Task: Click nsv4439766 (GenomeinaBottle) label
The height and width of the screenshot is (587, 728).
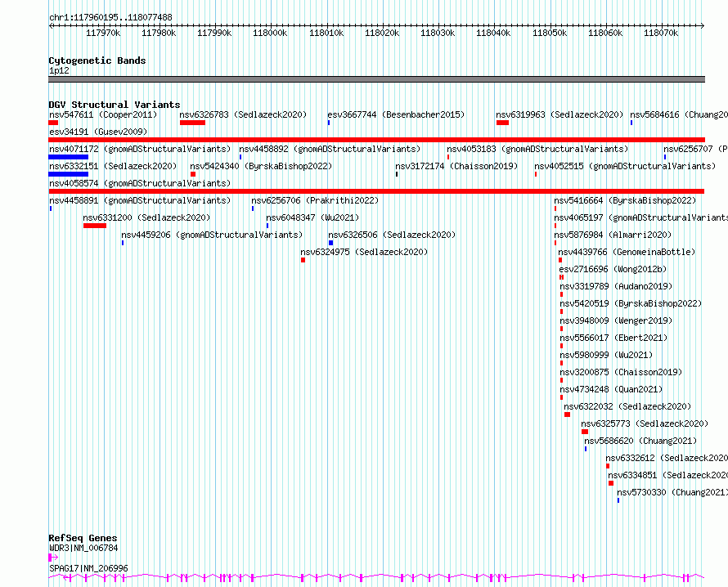Action: pos(627,252)
